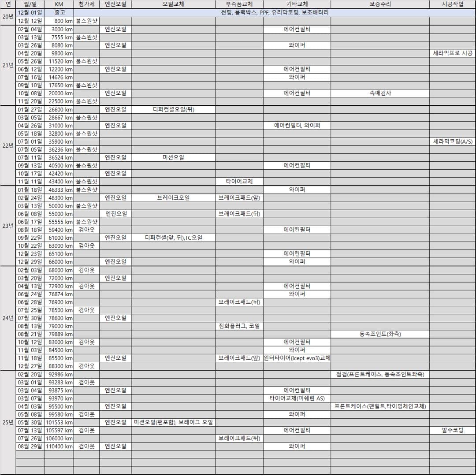Click the 기타교체 column header
476x476 pixels.
[297, 4]
